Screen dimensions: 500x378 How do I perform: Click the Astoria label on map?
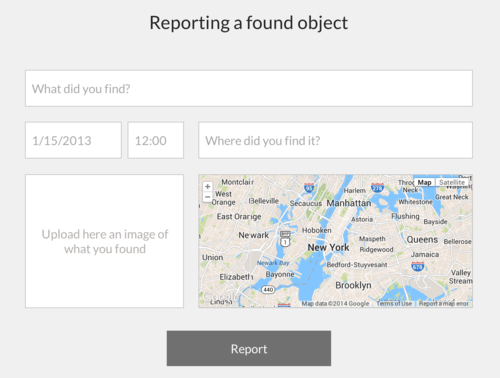[362, 219]
